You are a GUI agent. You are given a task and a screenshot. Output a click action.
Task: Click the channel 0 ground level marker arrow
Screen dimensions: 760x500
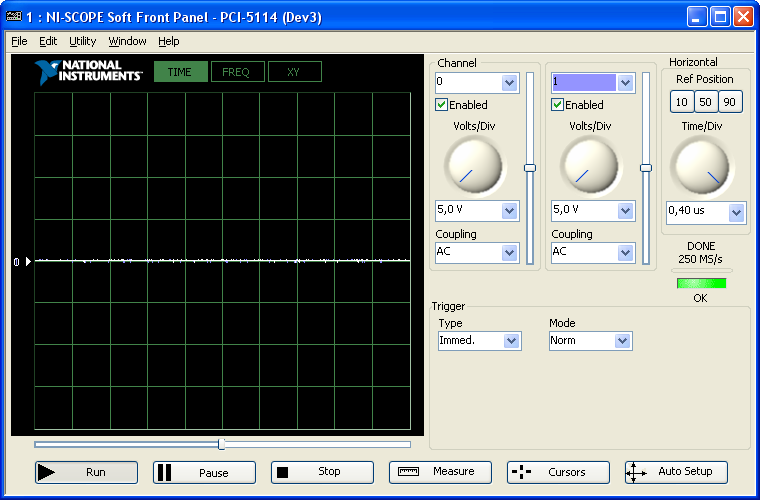pyautogui.click(x=28, y=262)
